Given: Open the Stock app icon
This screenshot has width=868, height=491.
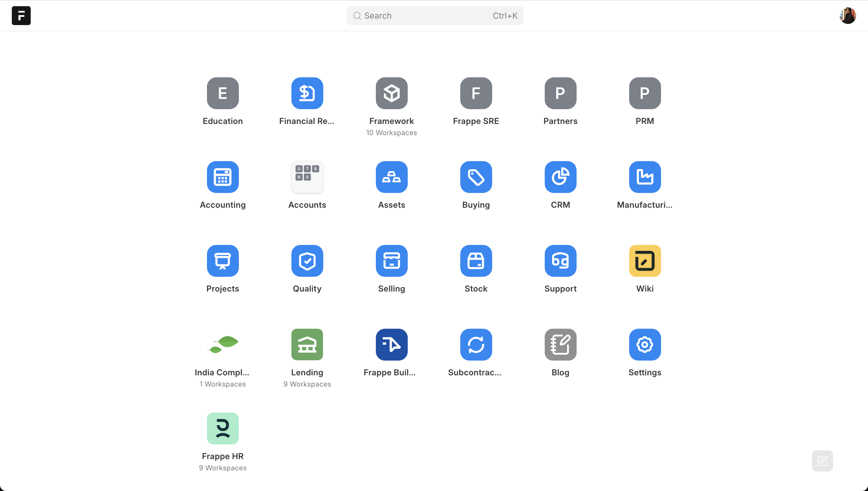Looking at the screenshot, I should point(476,261).
